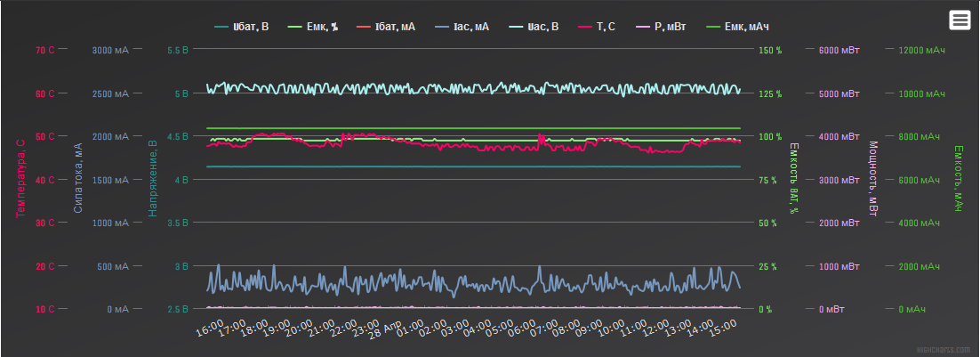Click the Напряжение, В axis title

152,179
